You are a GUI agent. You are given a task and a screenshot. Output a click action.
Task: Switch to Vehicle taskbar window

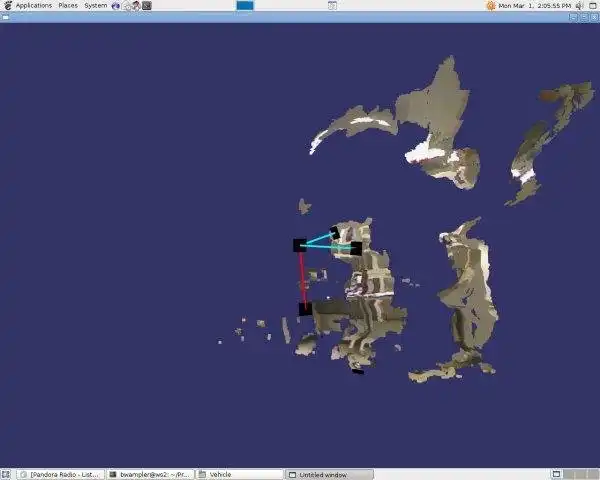pyautogui.click(x=240, y=475)
